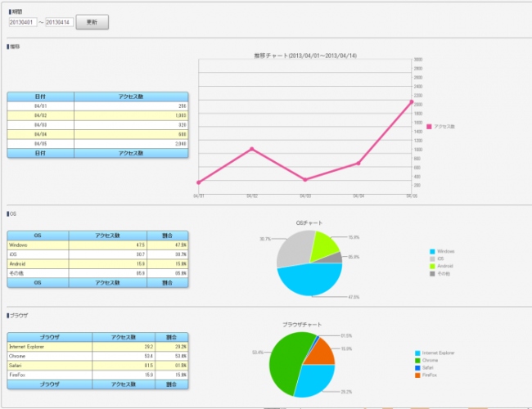This screenshot has height=409, width=532.
Task: Click the dark gray その他 pie slice
Action: 335,258
